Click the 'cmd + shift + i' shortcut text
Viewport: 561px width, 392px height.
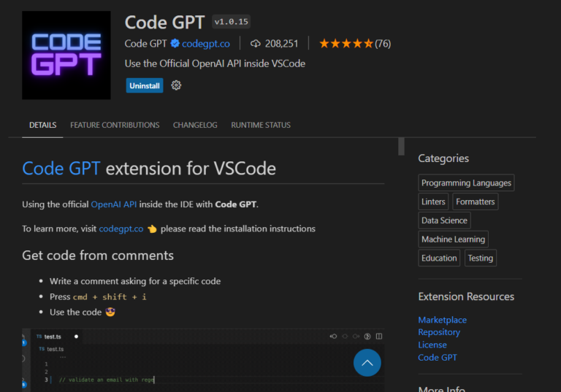[x=110, y=297]
